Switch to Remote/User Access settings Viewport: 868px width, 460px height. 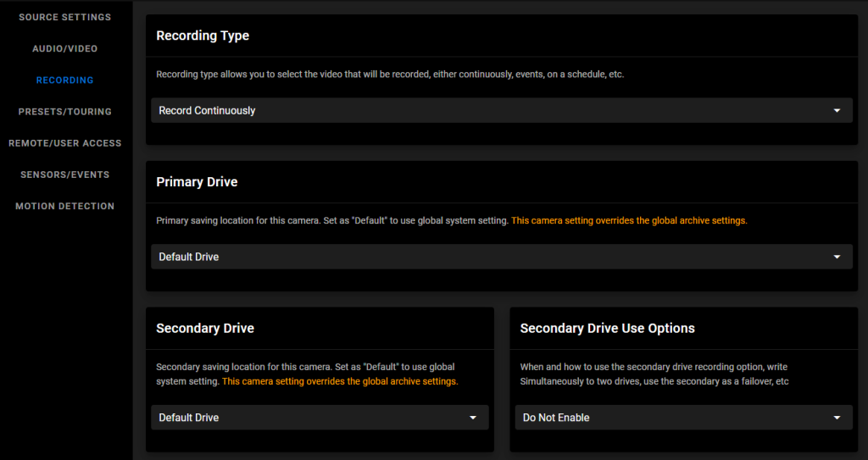coord(64,143)
